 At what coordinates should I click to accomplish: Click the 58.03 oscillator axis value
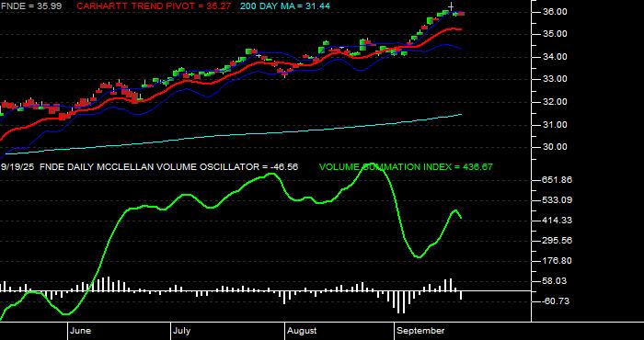(556, 281)
